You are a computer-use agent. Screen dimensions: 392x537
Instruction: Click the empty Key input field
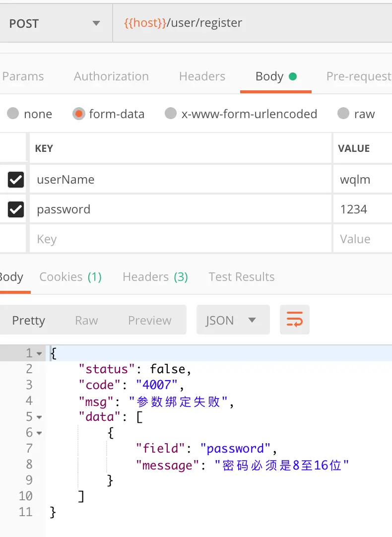(179, 239)
